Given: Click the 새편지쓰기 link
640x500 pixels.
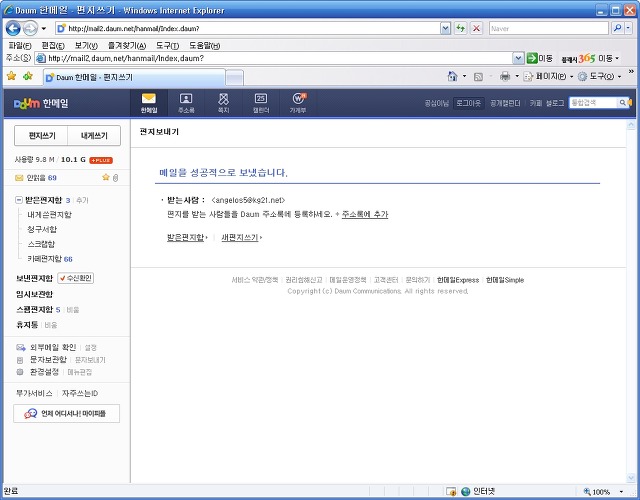Looking at the screenshot, I should point(240,237).
